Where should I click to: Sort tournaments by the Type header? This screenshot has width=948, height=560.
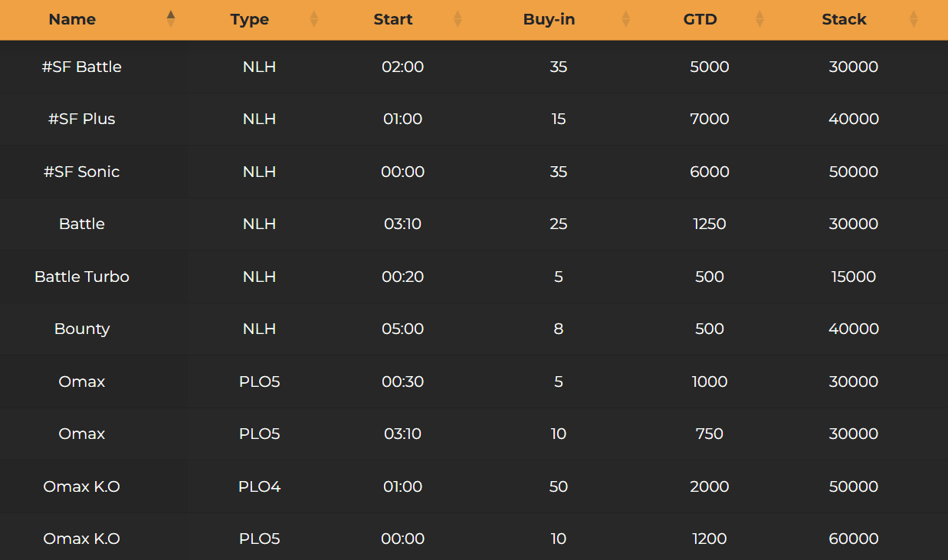point(250,19)
